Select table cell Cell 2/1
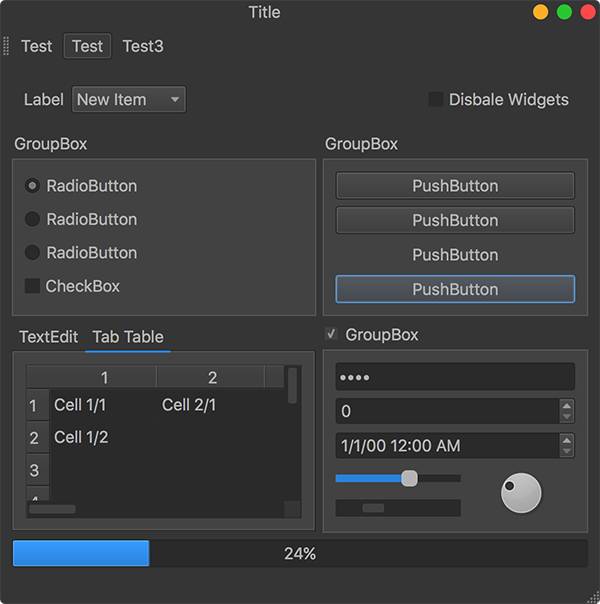The width and height of the screenshot is (600, 604). (x=189, y=405)
